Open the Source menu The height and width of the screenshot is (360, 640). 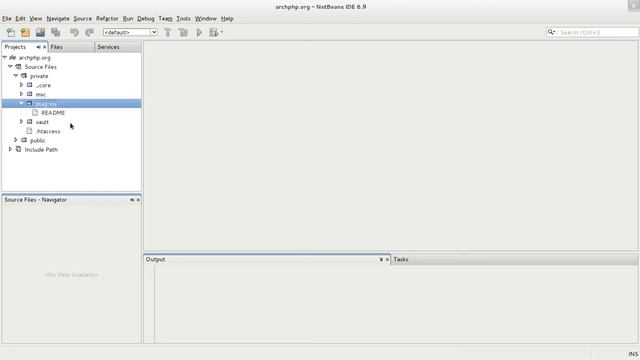pyautogui.click(x=82, y=18)
